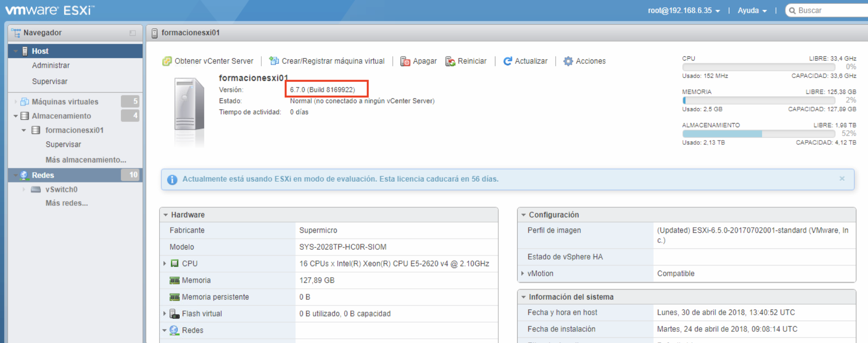Viewport: 868px width, 343px height.
Task: Click the Memoria RAM icon in Hardware
Action: pyautogui.click(x=175, y=280)
